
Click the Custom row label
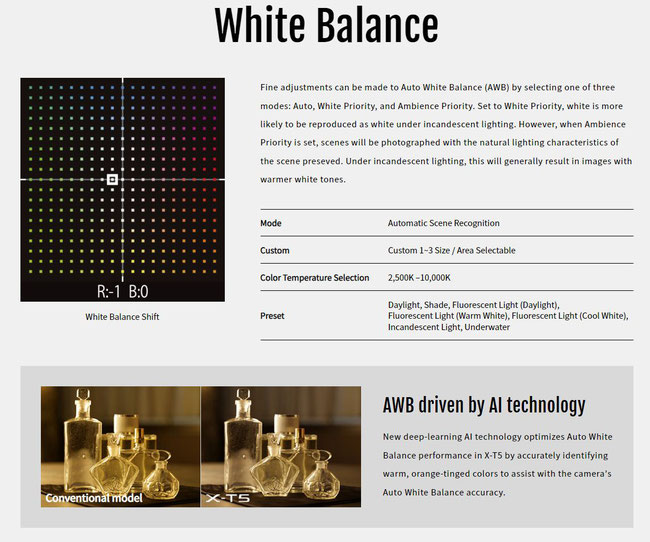(275, 250)
